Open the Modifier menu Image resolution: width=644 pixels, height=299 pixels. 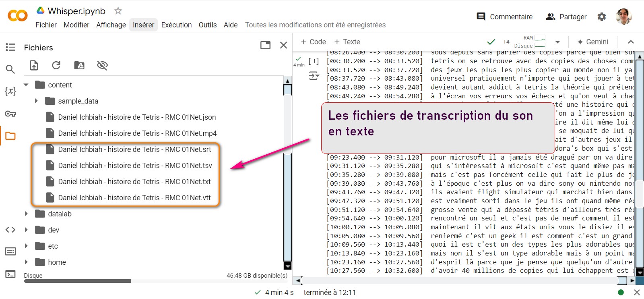click(x=76, y=25)
